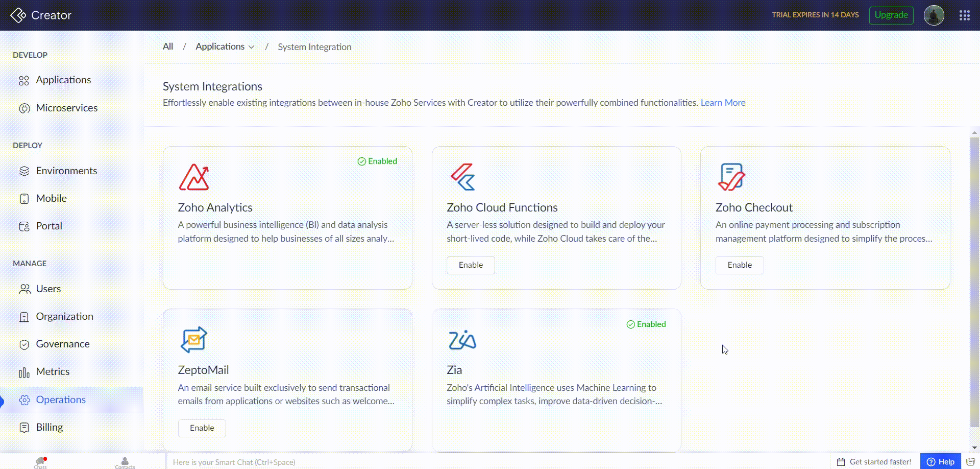Screen dimensions: 980x469
Task: Click scrollbar down arrow in integrations panel
Action: 974,448
